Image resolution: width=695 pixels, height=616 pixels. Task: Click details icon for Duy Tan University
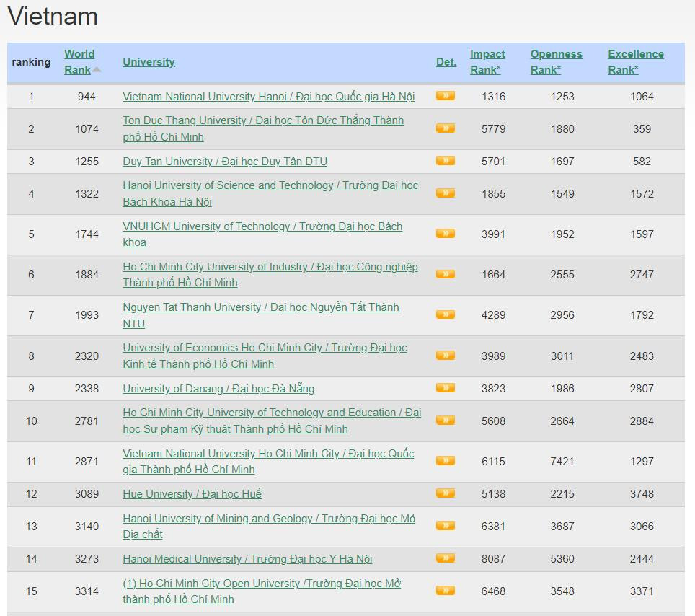coord(445,161)
